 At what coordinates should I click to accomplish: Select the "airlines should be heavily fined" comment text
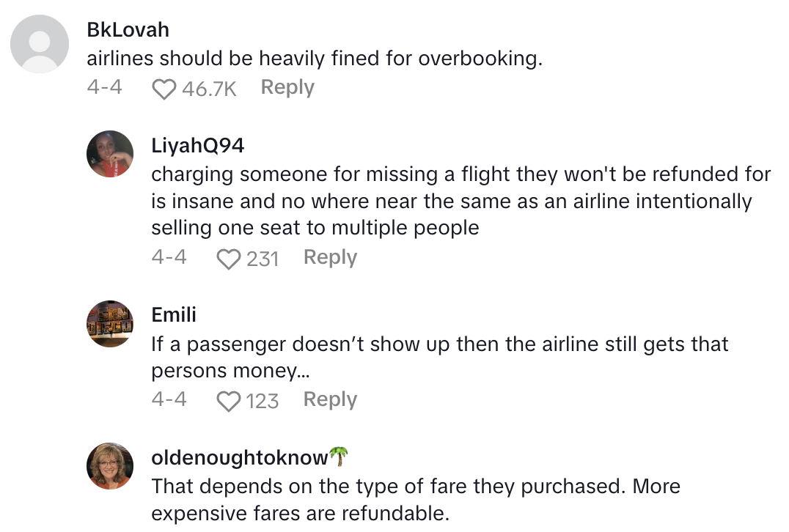[x=314, y=59]
